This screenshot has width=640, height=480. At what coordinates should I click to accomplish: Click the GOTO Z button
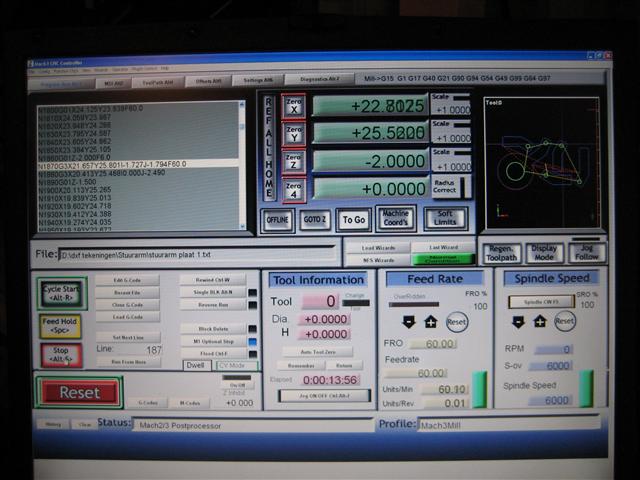click(x=315, y=220)
